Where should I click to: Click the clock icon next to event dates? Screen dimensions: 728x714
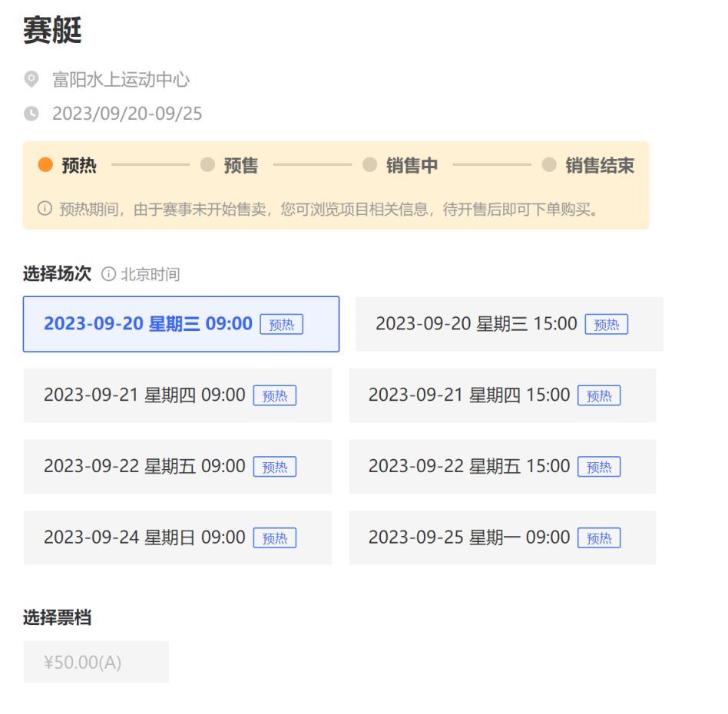[x=31, y=114]
